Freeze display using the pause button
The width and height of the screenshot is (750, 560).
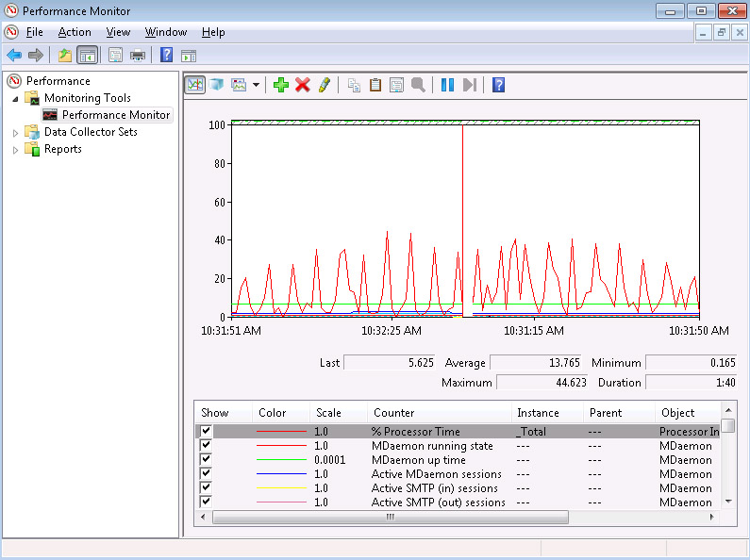click(x=447, y=85)
